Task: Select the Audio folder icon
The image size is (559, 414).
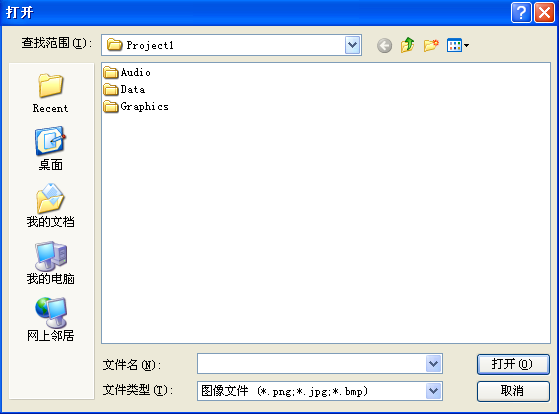Action: [111, 72]
